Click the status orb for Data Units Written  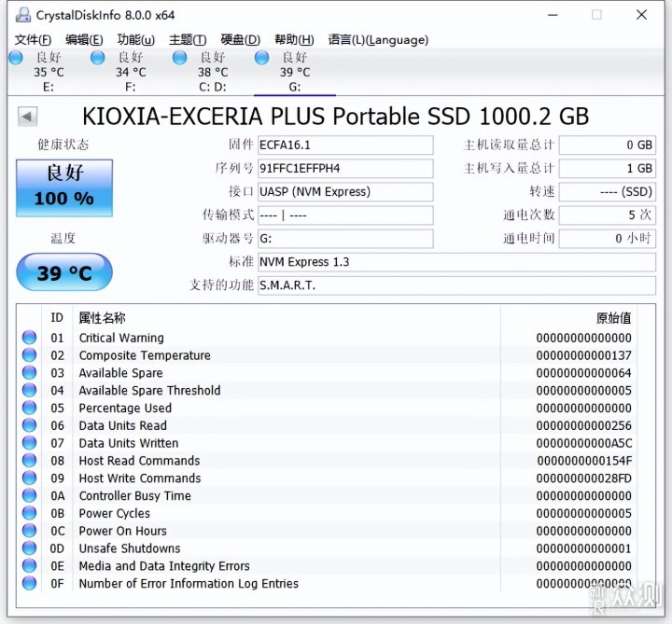click(30, 443)
